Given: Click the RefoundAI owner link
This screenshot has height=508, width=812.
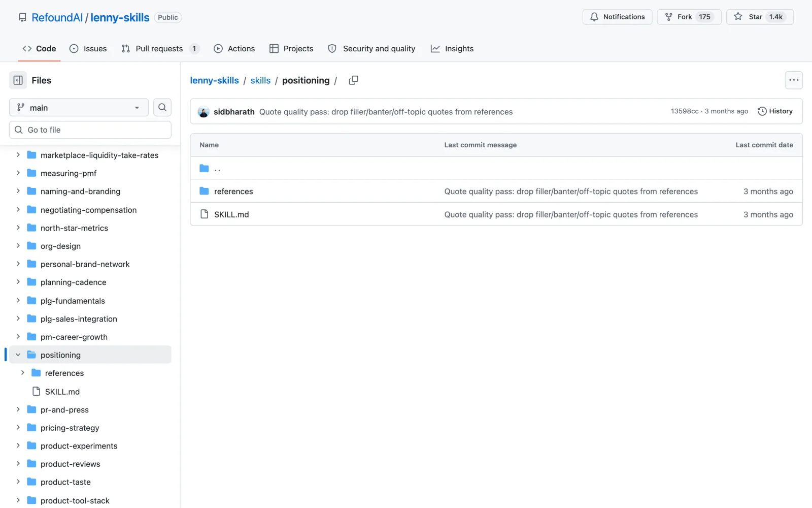Looking at the screenshot, I should pos(57,17).
